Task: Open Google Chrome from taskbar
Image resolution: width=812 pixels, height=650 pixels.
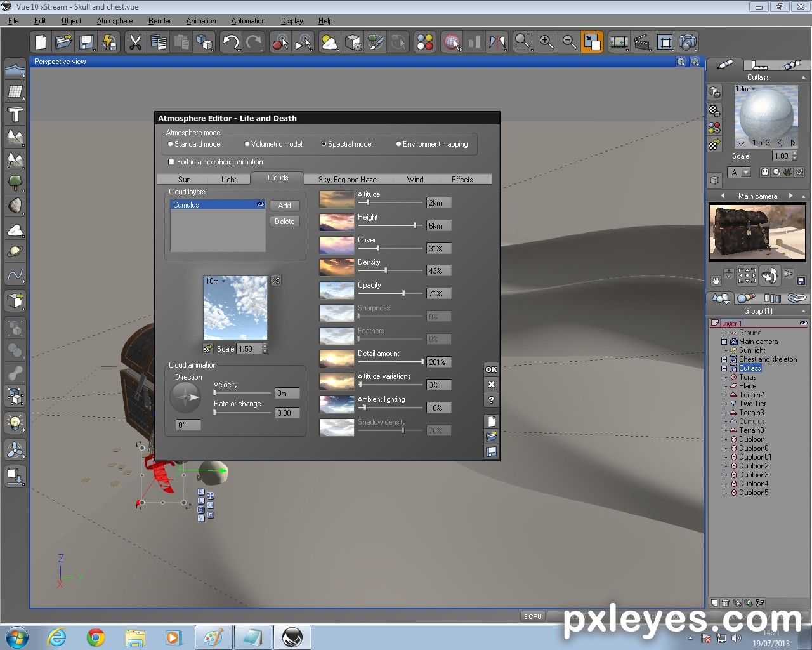Action: (96, 637)
